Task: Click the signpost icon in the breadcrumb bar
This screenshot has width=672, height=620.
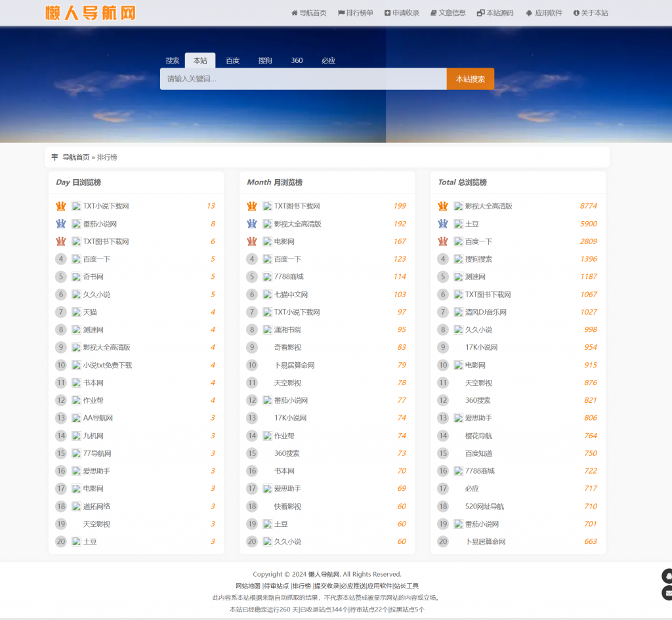Action: (54, 157)
